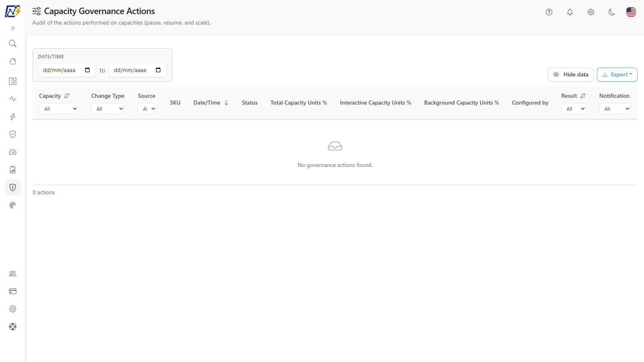The height and width of the screenshot is (362, 644).
Task: Click the Total Capacity Units % header
Action: pos(299,103)
